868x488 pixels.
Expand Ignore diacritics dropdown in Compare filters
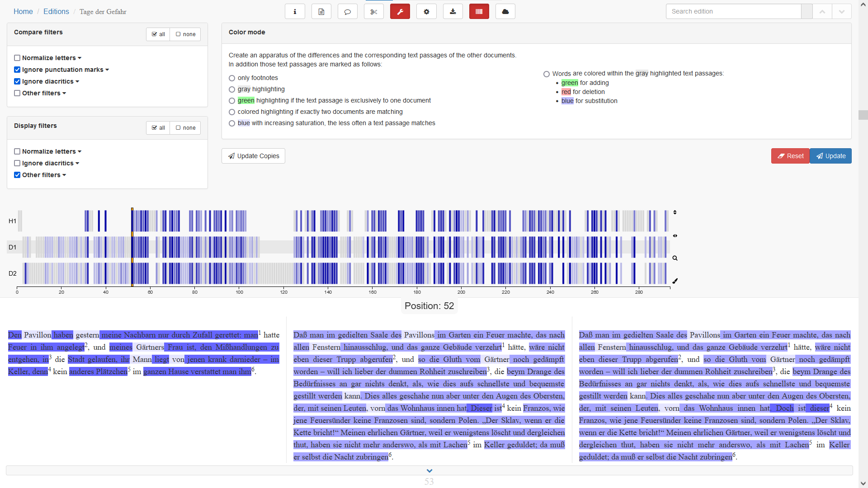77,82
